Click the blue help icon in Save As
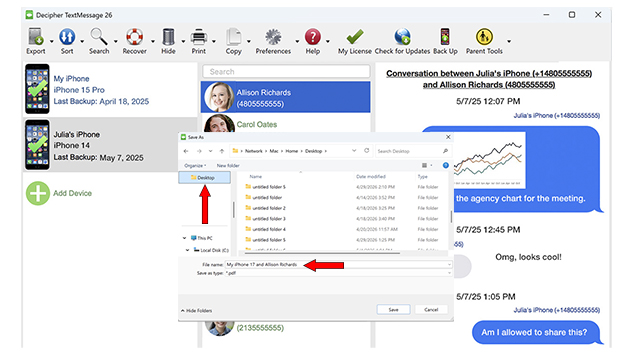The width and height of the screenshot is (640, 360). point(446,165)
